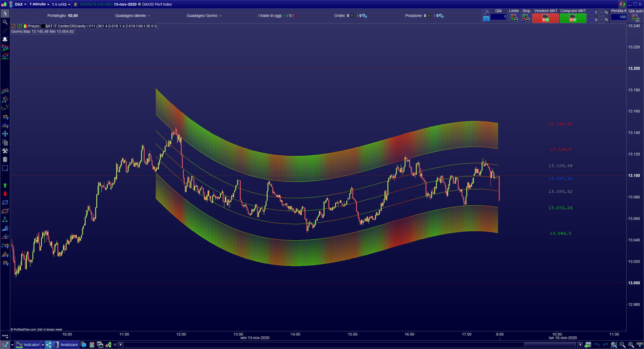Expand the drawing pencil dropdown arrow

pos(12,345)
